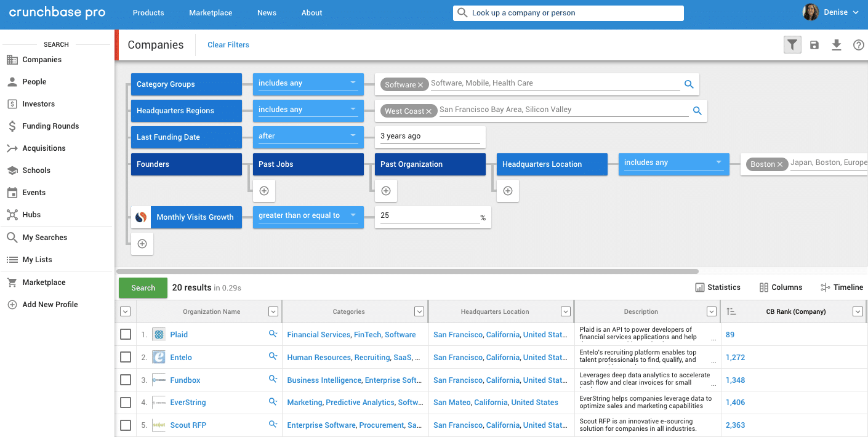This screenshot has width=868, height=437.
Task: Click quick search icon next to Scout RFP
Action: tap(273, 425)
